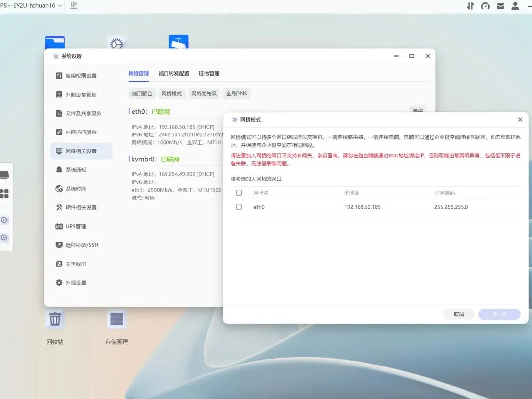532x399 pixels.
Task: Click the kvmbr0 interface heading
Action: coord(144,159)
